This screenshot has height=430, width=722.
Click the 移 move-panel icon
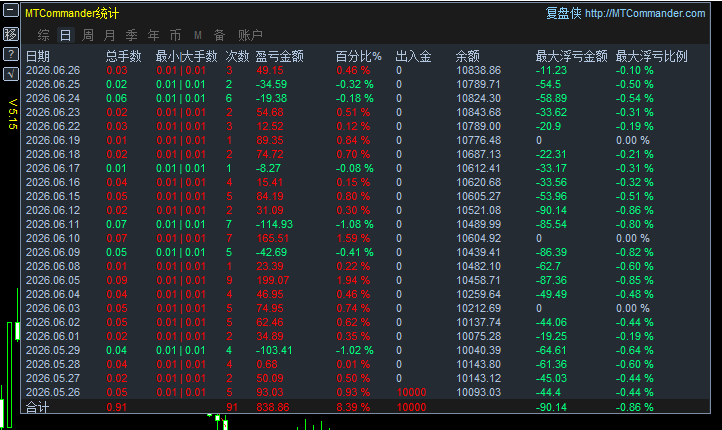11,34
